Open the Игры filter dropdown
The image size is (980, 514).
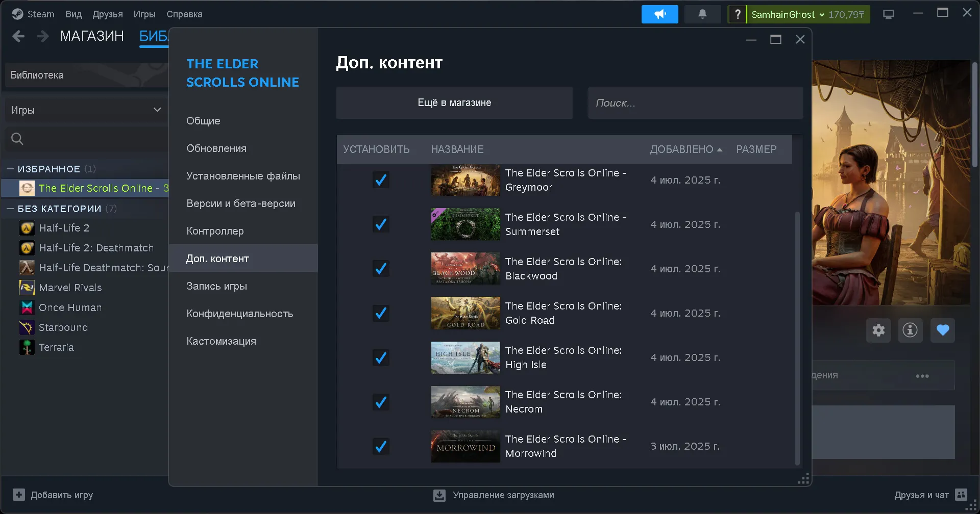pyautogui.click(x=86, y=110)
